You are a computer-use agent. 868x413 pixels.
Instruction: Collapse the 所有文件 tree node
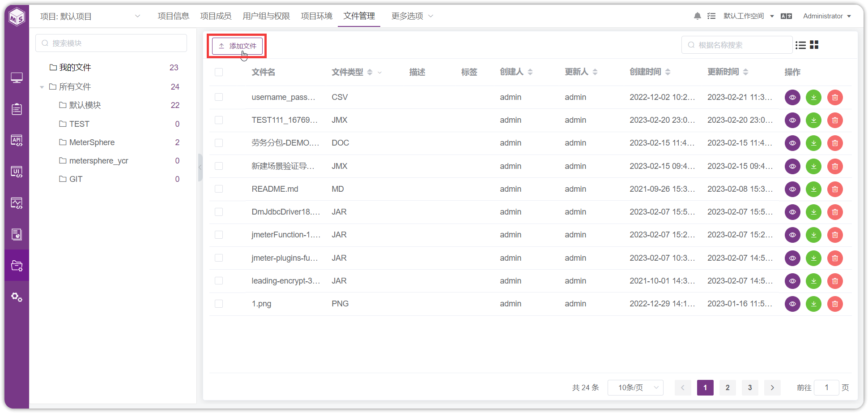[x=42, y=87]
